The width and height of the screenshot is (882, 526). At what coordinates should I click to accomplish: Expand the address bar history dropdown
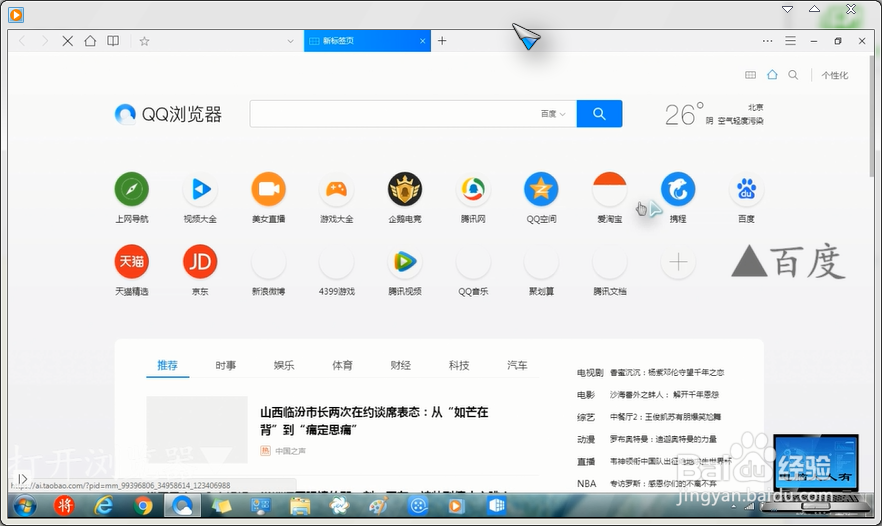pos(290,41)
